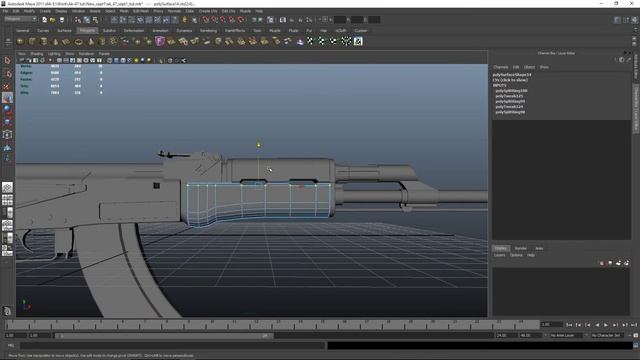Play the animation forward
Image resolution: width=640 pixels, height=360 pixels.
tap(606, 325)
